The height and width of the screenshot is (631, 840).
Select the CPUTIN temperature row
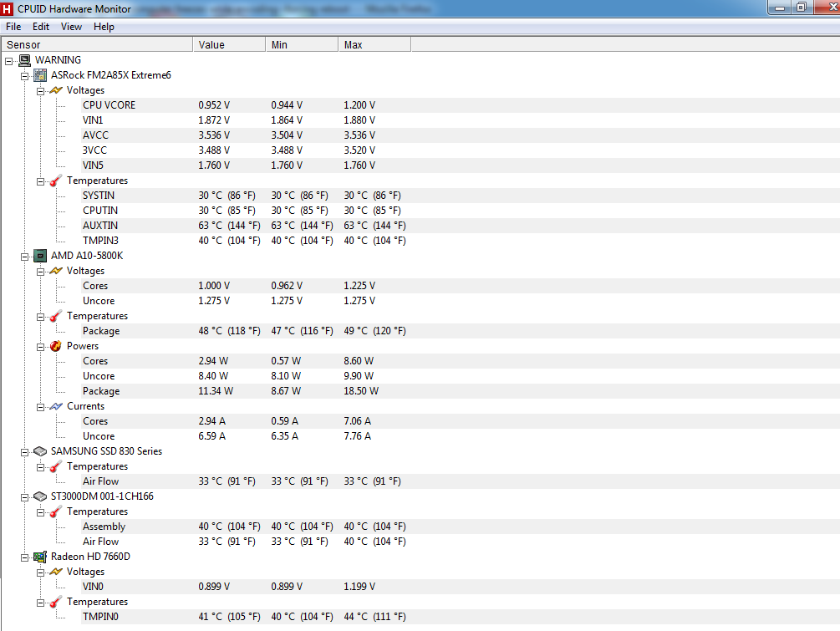(461, 211)
